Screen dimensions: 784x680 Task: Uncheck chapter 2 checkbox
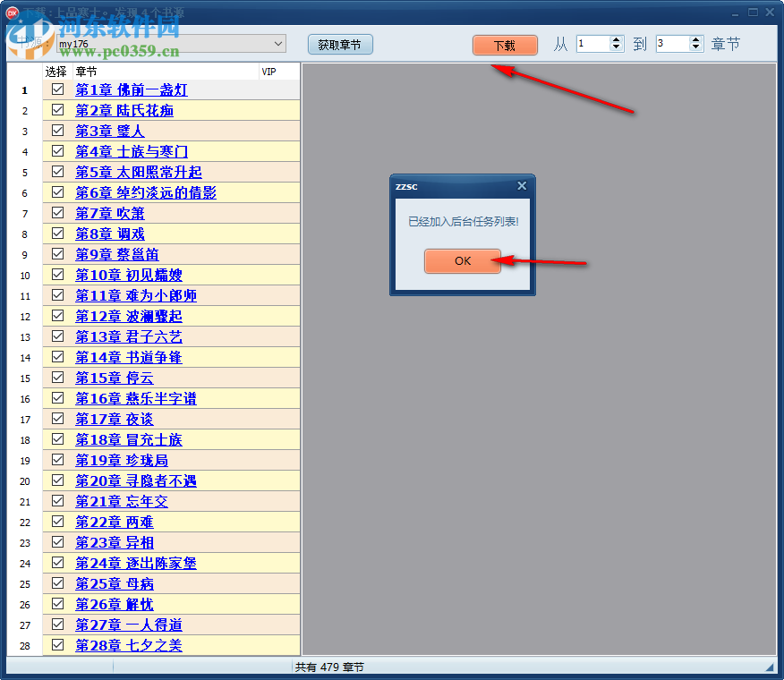point(58,110)
